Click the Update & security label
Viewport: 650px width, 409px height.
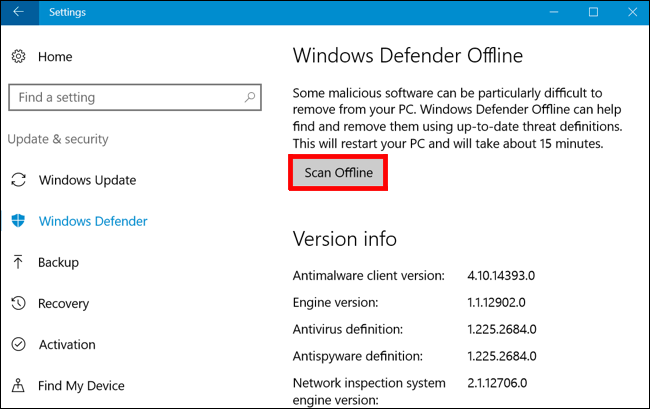[x=58, y=139]
